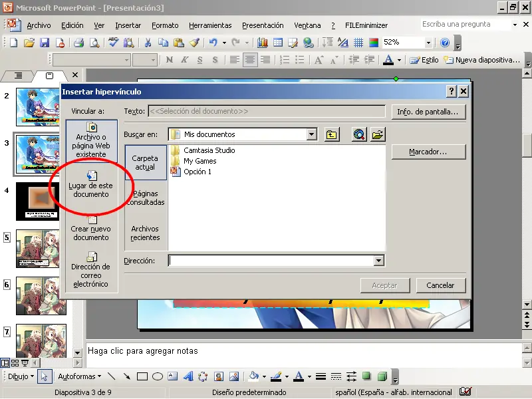The image size is (532, 399).
Task: Select Lugar de este documento link option
Action: tap(91, 185)
